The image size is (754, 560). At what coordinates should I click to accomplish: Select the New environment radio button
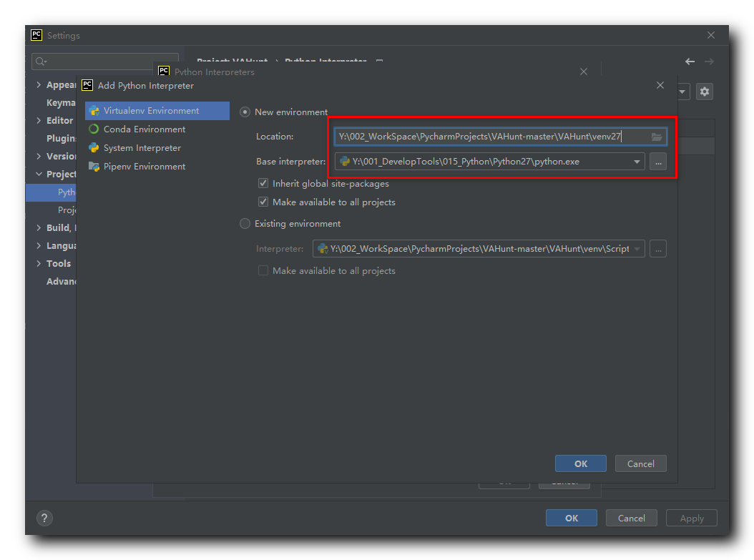click(245, 112)
